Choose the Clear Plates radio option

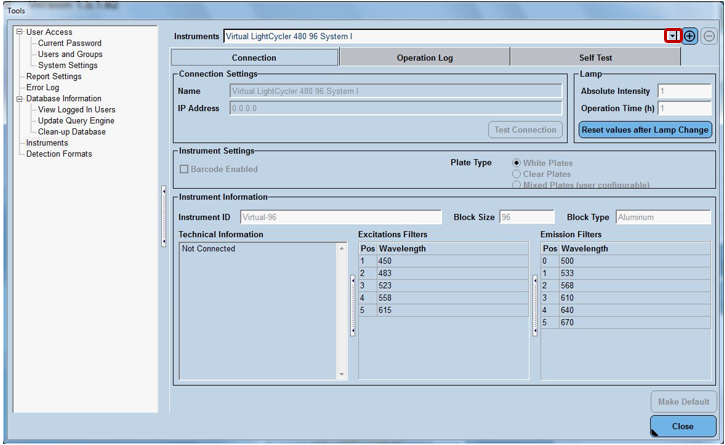pyautogui.click(x=515, y=174)
